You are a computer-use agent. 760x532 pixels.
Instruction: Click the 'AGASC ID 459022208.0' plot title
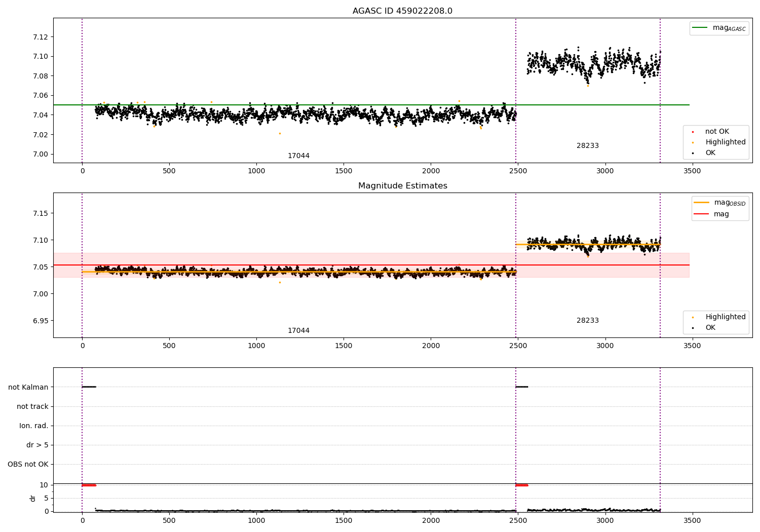pyautogui.click(x=402, y=11)
